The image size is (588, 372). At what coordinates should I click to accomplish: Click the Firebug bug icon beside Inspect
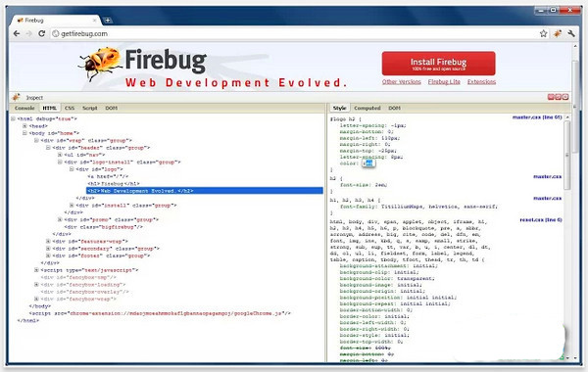(x=16, y=97)
